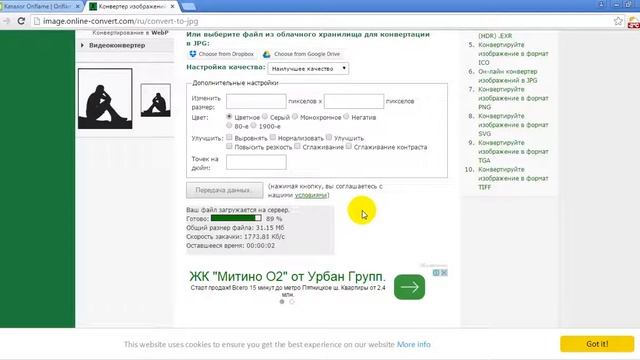
Task: Click the Передача данных button
Action: click(x=224, y=190)
